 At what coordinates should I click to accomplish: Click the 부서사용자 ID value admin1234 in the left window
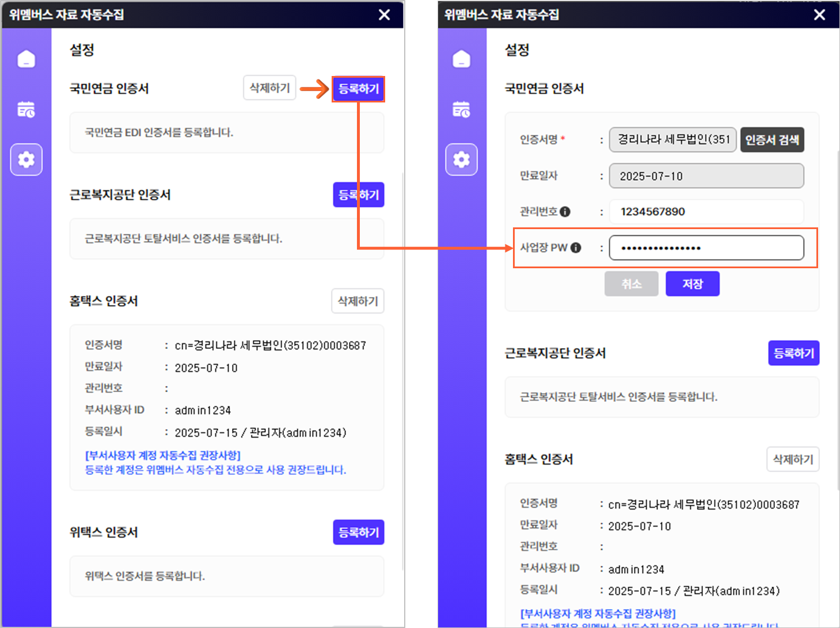(203, 410)
